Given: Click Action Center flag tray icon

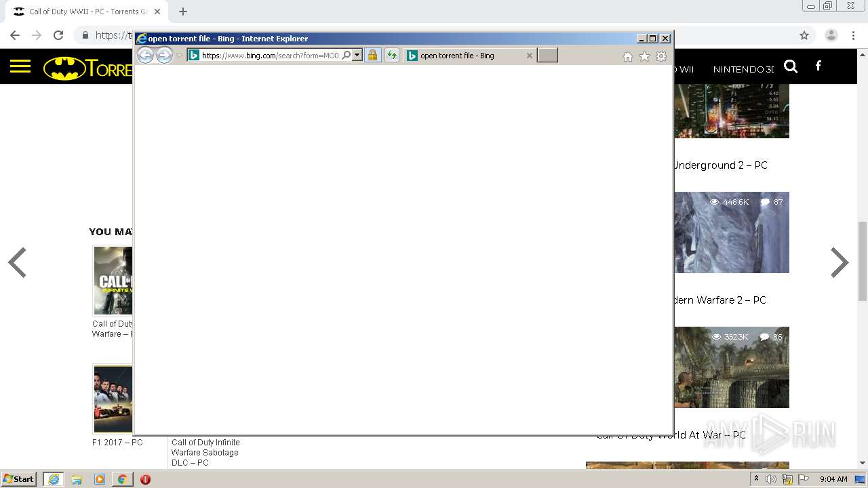Looking at the screenshot, I should point(804,479).
